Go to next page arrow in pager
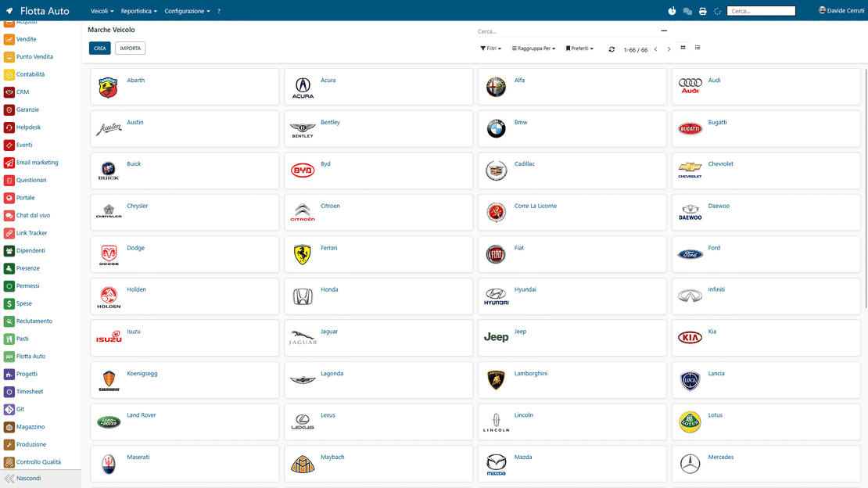The image size is (868, 488). (x=669, y=49)
